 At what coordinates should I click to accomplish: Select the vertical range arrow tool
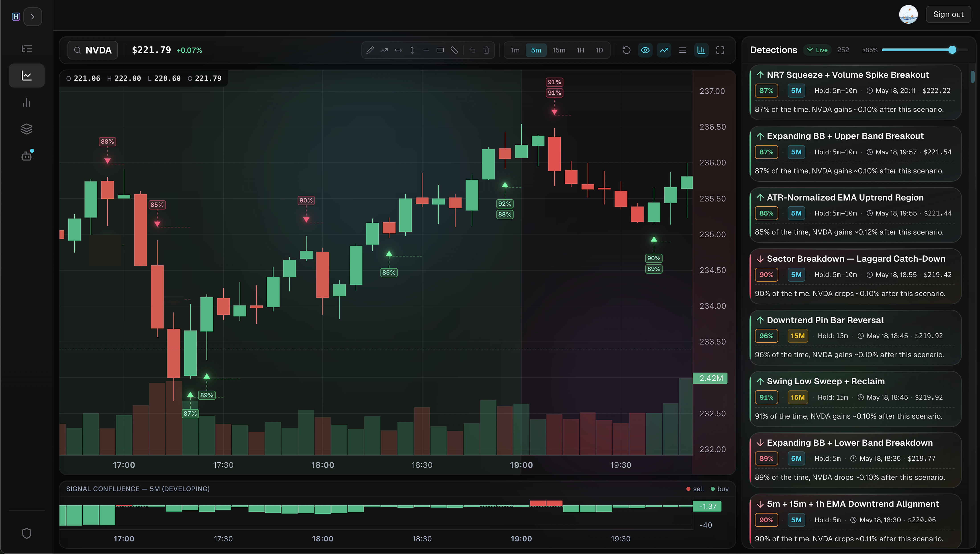click(x=412, y=50)
